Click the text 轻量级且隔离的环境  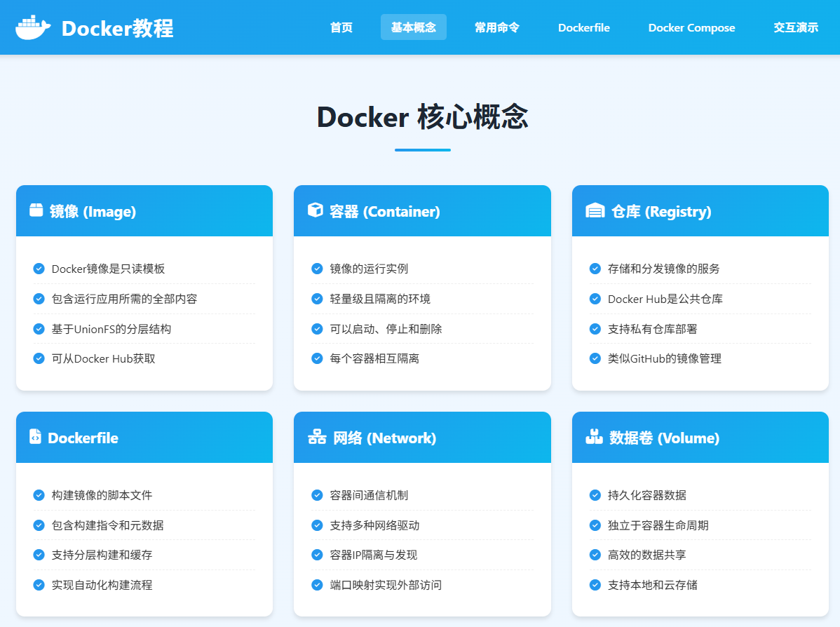click(380, 299)
